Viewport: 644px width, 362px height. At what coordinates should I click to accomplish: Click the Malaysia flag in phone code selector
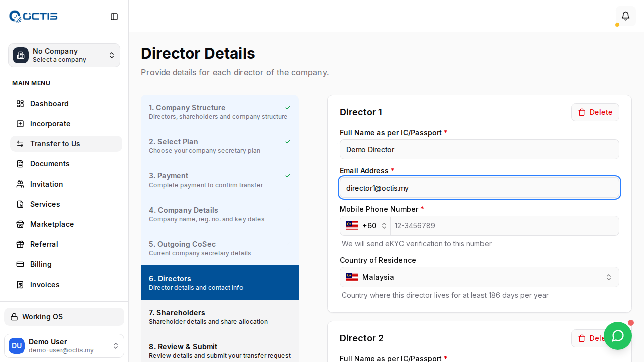point(352,226)
